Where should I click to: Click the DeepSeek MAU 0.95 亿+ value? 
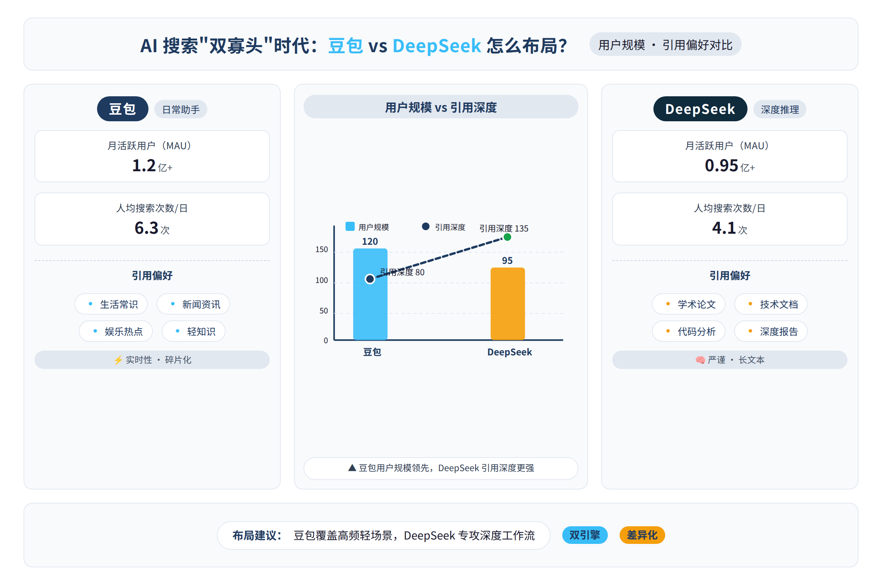[730, 165]
